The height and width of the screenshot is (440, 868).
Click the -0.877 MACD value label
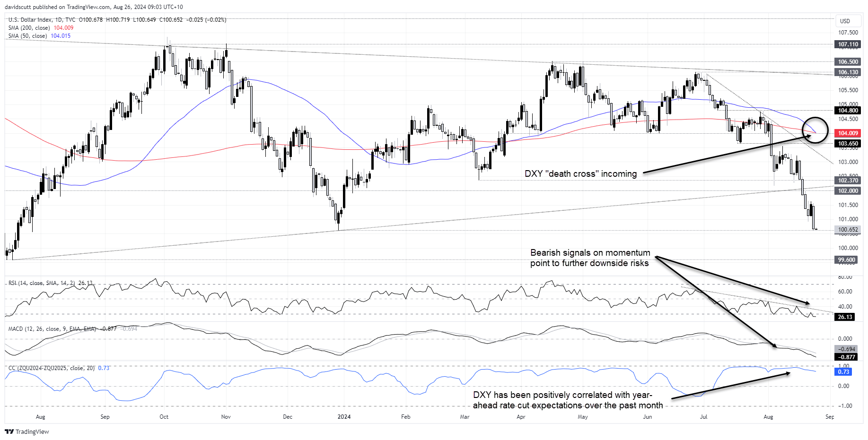point(846,357)
